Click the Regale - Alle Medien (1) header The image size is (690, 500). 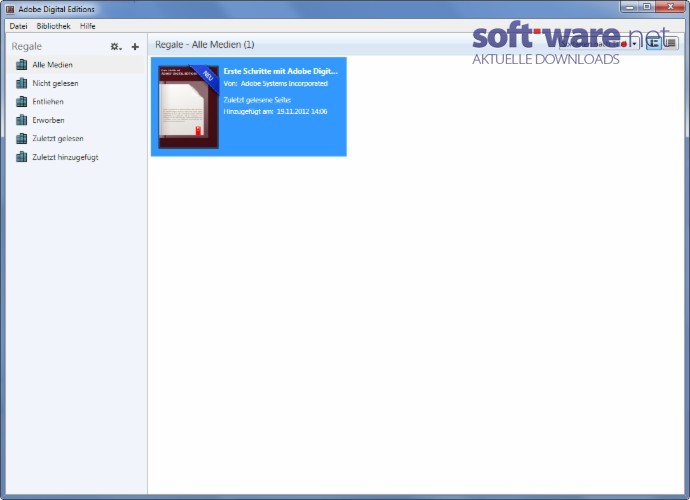pos(205,44)
